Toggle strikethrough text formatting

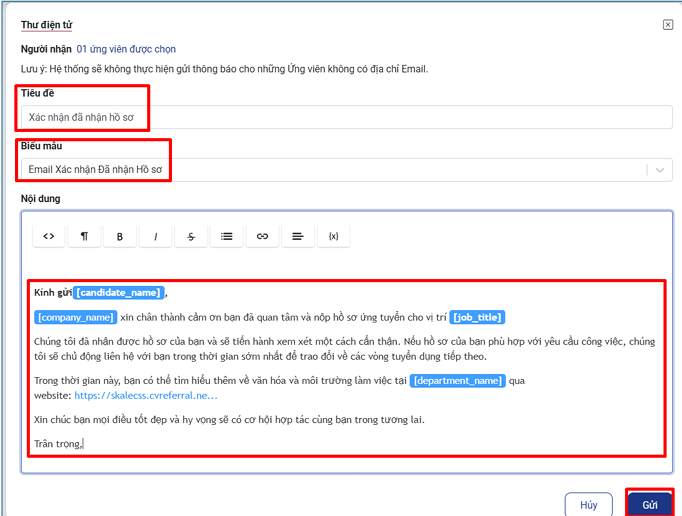(191, 236)
